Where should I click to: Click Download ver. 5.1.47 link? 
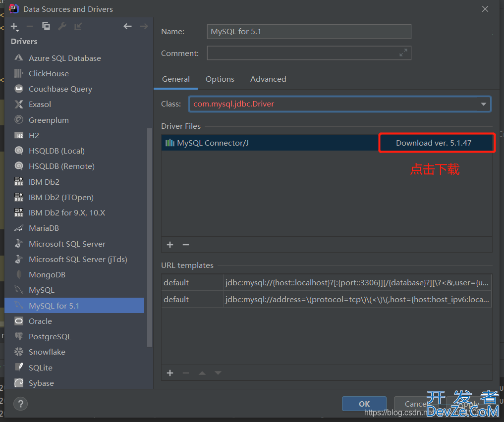tap(434, 143)
